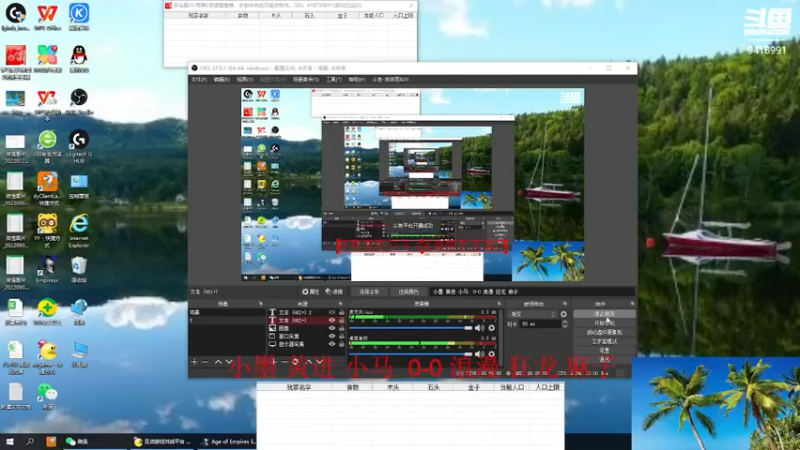The width and height of the screenshot is (800, 450).
Task: Click 工作室模式 studio mode button
Action: [604, 341]
